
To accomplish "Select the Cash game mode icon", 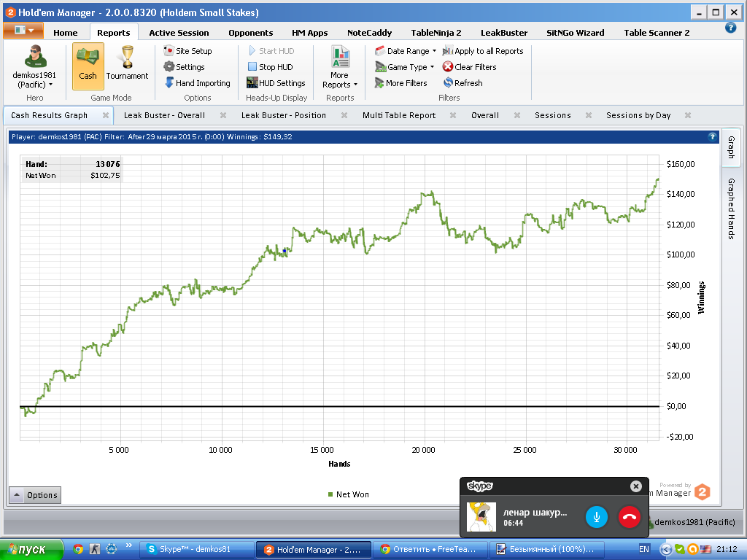I will point(88,66).
